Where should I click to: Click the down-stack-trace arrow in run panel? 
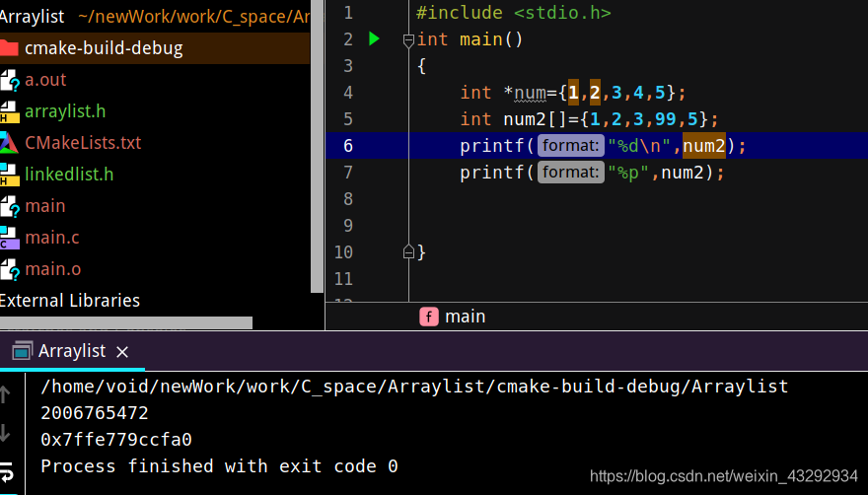pos(5,433)
